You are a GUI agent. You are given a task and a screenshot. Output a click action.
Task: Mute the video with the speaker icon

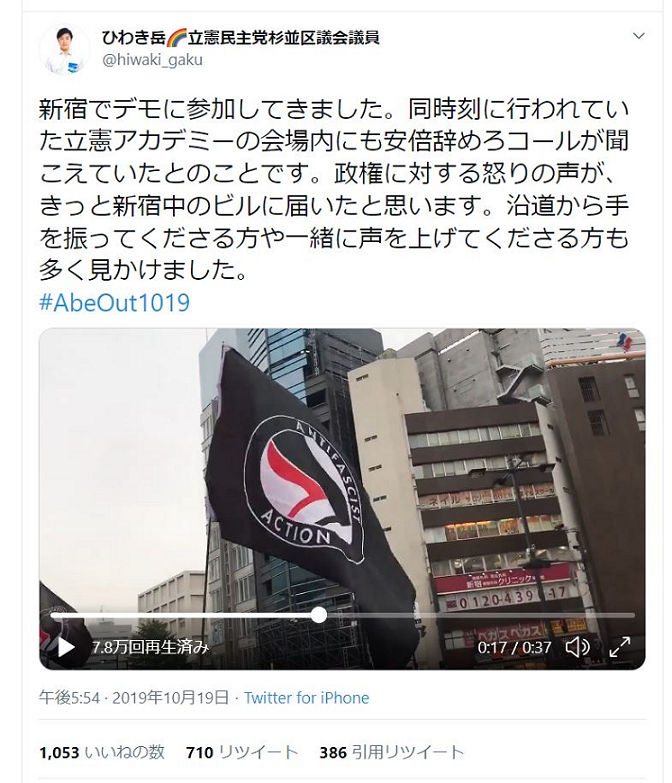(x=578, y=647)
